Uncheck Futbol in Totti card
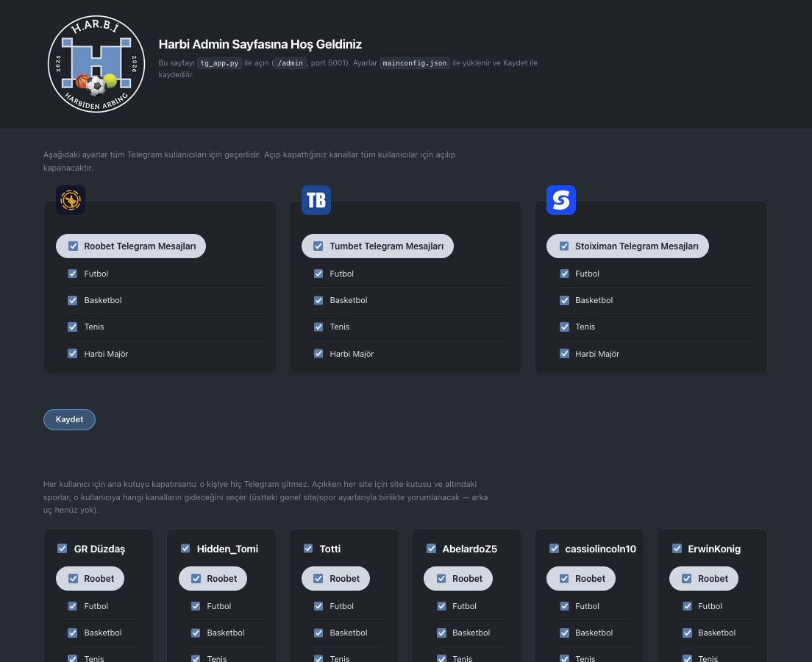 (x=318, y=606)
